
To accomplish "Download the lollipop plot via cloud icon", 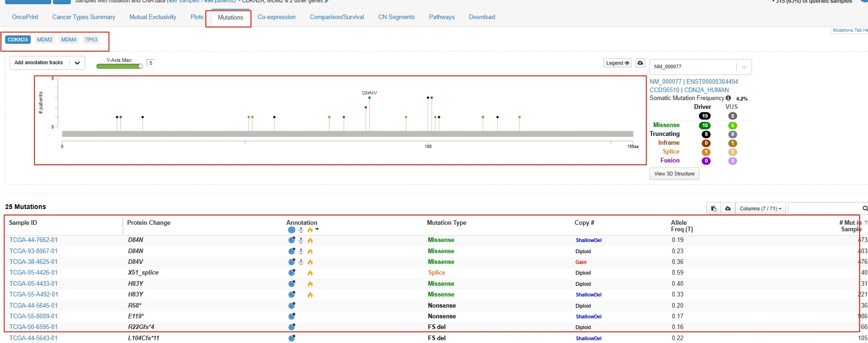I will (x=640, y=63).
